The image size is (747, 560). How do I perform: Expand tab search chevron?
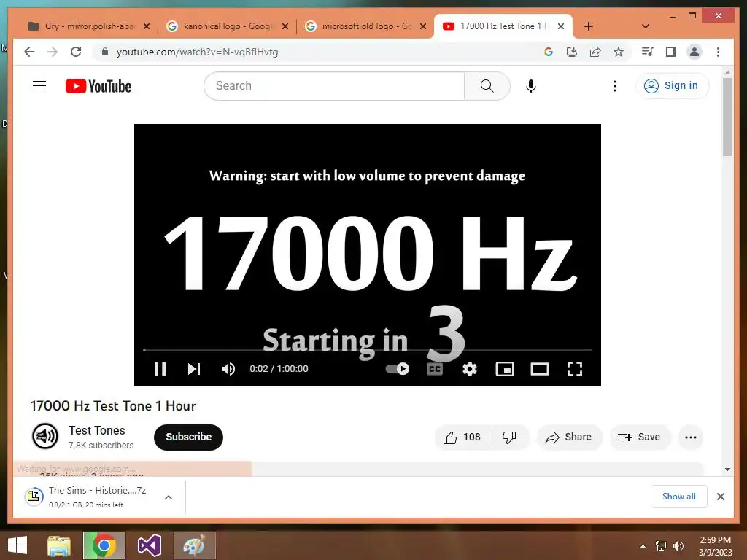(x=645, y=26)
